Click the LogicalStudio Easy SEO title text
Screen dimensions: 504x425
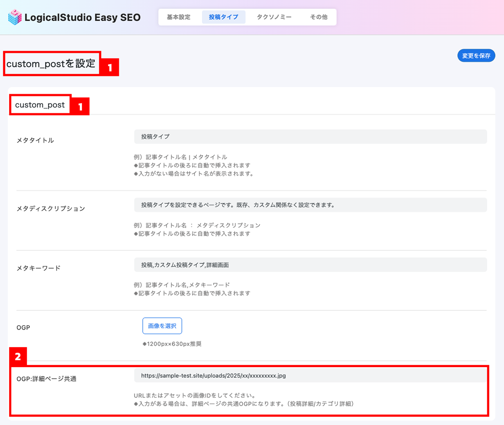(x=82, y=18)
